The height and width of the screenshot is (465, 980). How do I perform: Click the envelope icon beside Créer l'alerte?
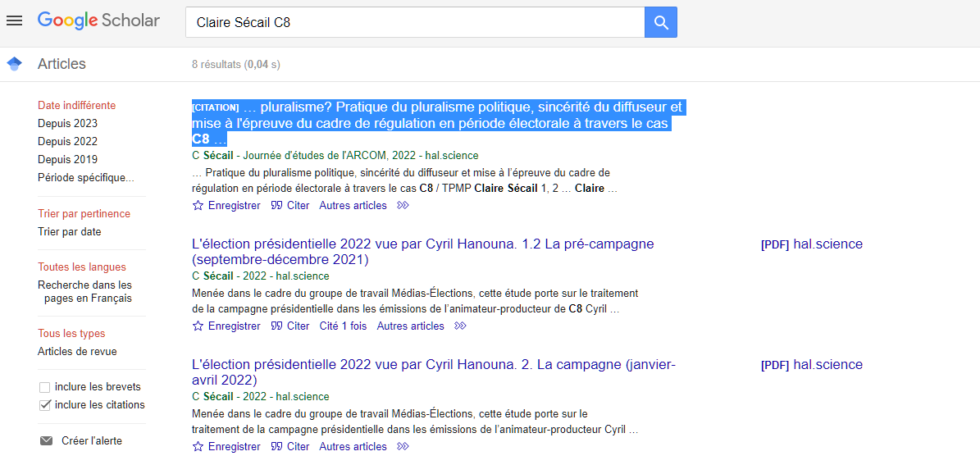click(46, 441)
